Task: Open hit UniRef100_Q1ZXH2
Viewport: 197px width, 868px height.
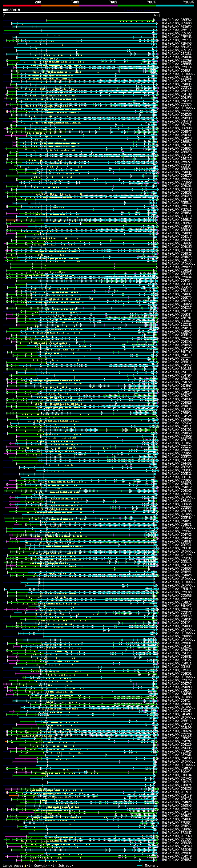Action: click(x=176, y=711)
